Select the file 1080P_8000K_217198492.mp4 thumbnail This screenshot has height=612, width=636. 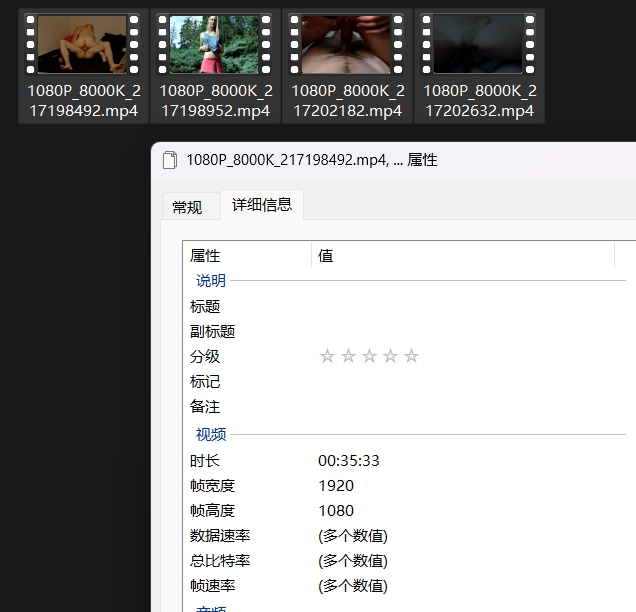click(82, 44)
